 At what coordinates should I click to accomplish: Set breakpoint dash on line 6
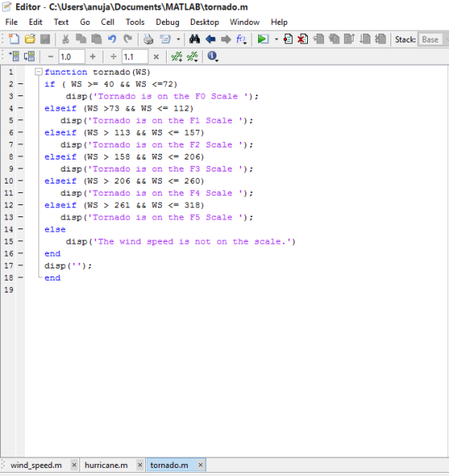point(20,132)
